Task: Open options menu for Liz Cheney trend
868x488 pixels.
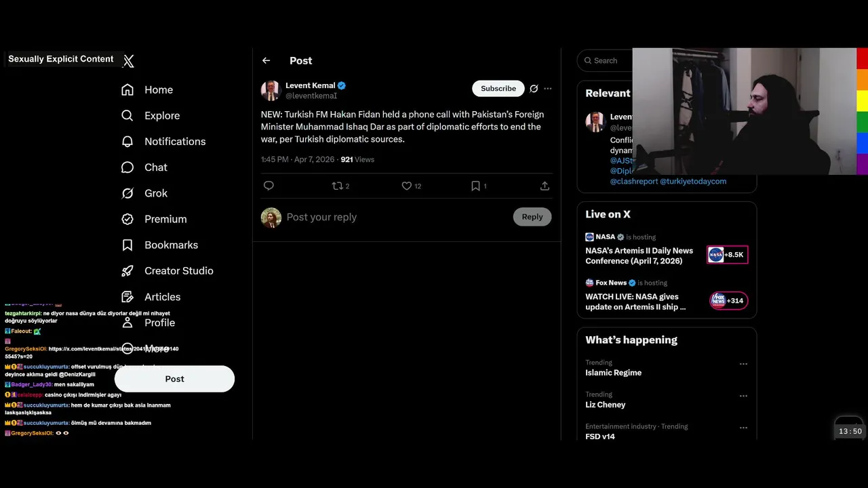Action: click(743, 396)
